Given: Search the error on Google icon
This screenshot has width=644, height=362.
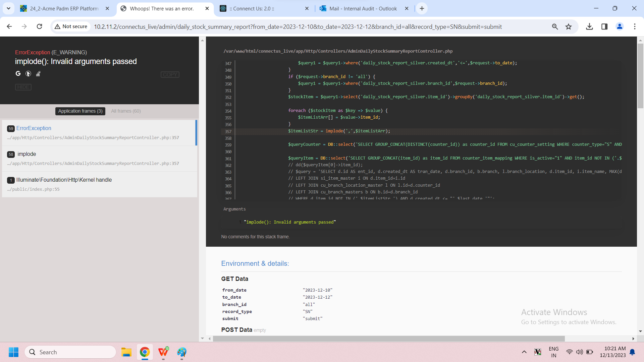Looking at the screenshot, I should pos(18,73).
